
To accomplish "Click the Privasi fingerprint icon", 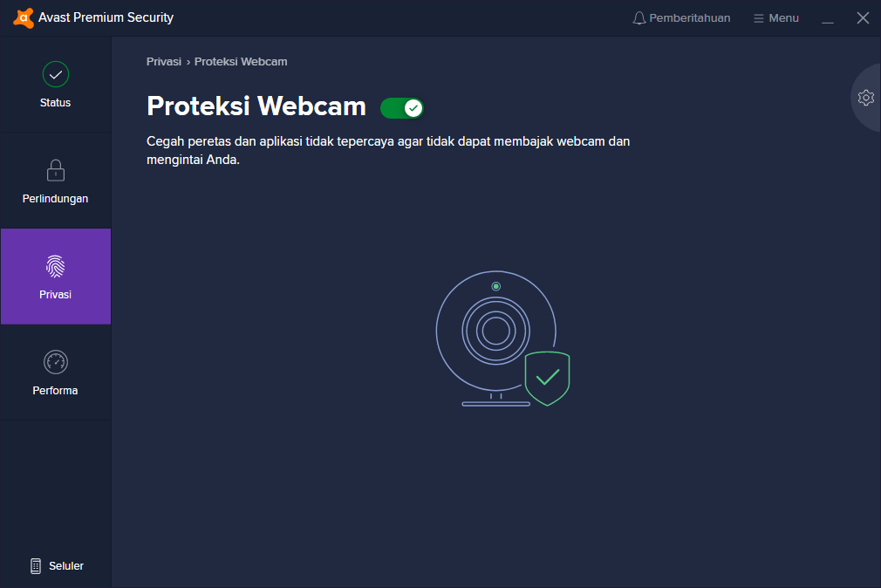I will pyautogui.click(x=56, y=266).
